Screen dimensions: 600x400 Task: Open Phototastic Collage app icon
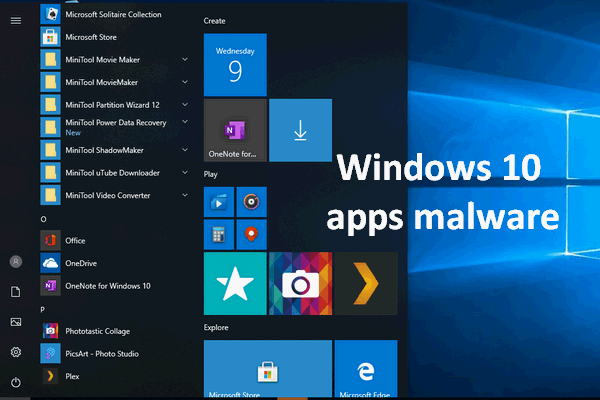pyautogui.click(x=51, y=331)
